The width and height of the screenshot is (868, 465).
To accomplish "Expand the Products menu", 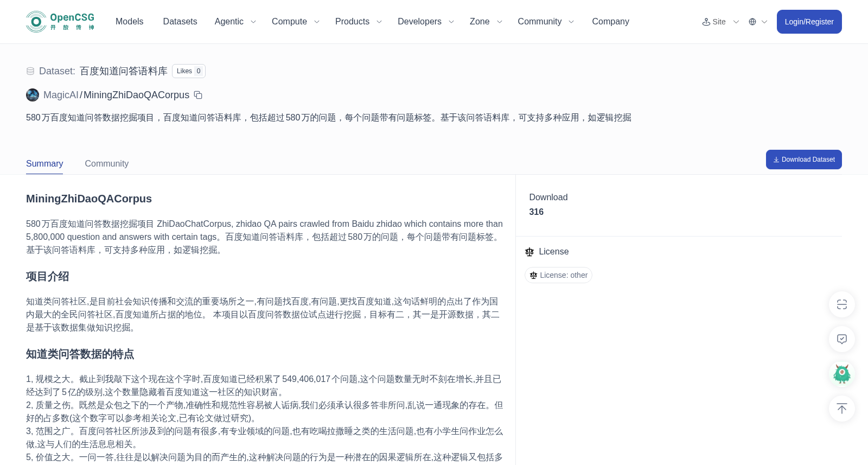I will (x=359, y=22).
